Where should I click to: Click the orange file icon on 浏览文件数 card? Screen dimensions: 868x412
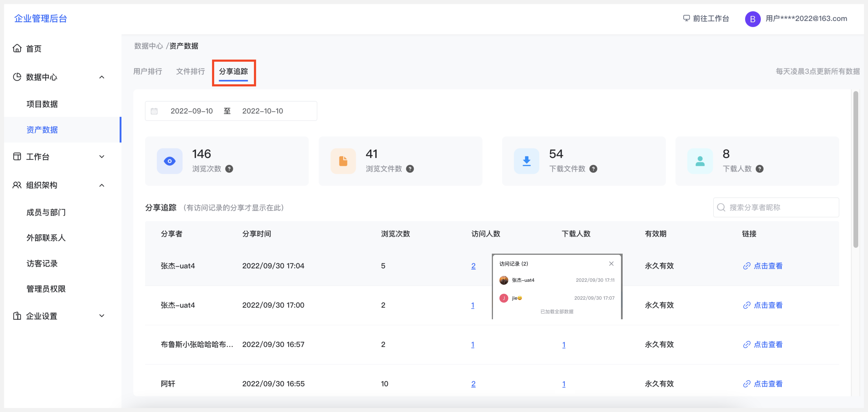343,161
